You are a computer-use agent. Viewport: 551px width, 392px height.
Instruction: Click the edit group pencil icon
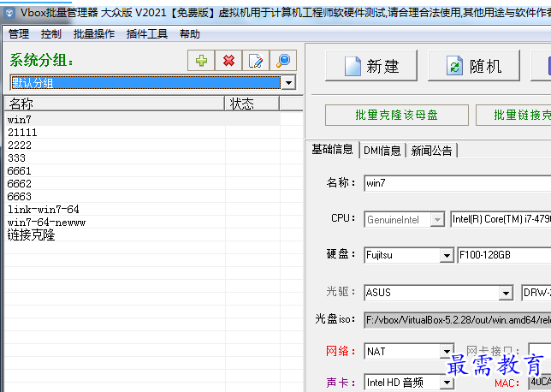pyautogui.click(x=256, y=61)
